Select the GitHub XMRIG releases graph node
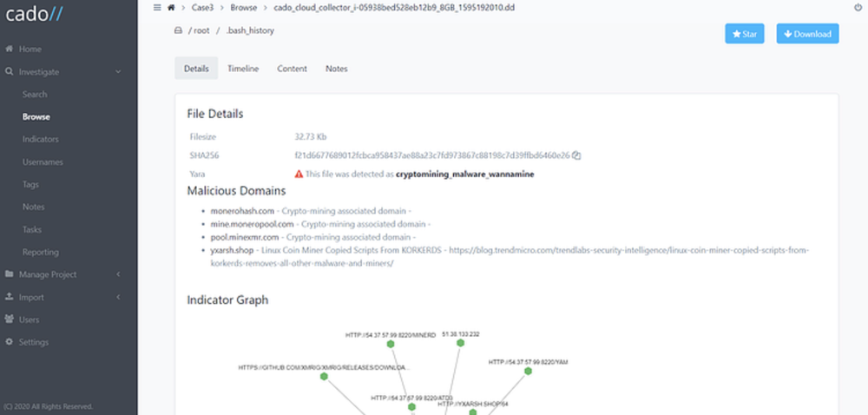The width and height of the screenshot is (868, 415). (324, 377)
